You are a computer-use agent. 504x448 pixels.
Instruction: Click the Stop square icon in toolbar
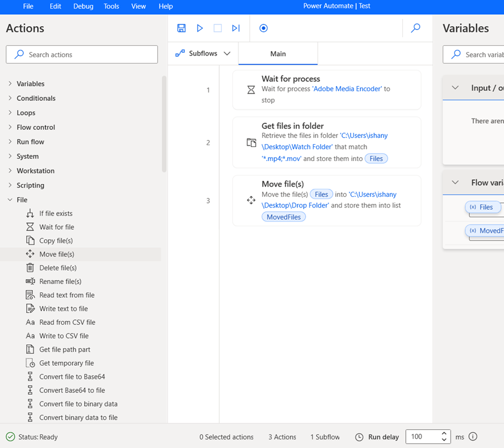pos(217,28)
